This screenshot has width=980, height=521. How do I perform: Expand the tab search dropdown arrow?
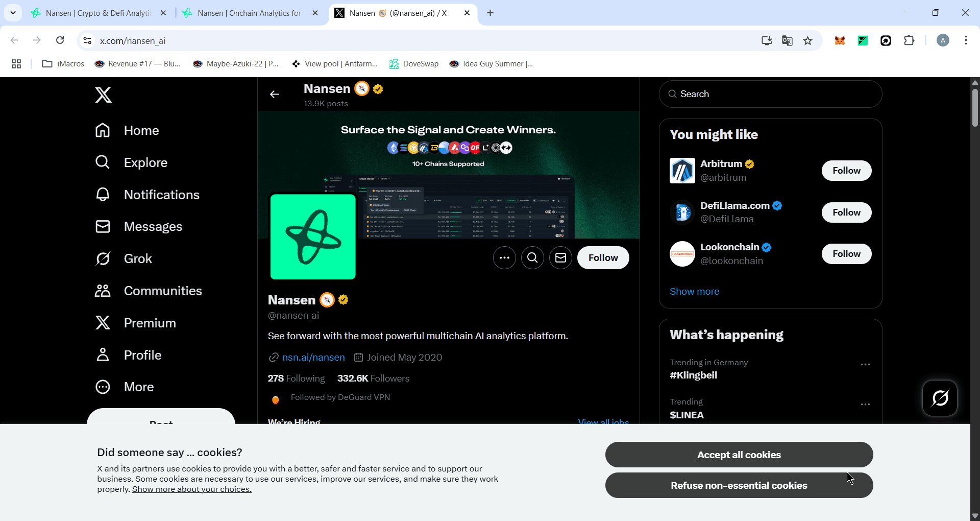pos(13,13)
